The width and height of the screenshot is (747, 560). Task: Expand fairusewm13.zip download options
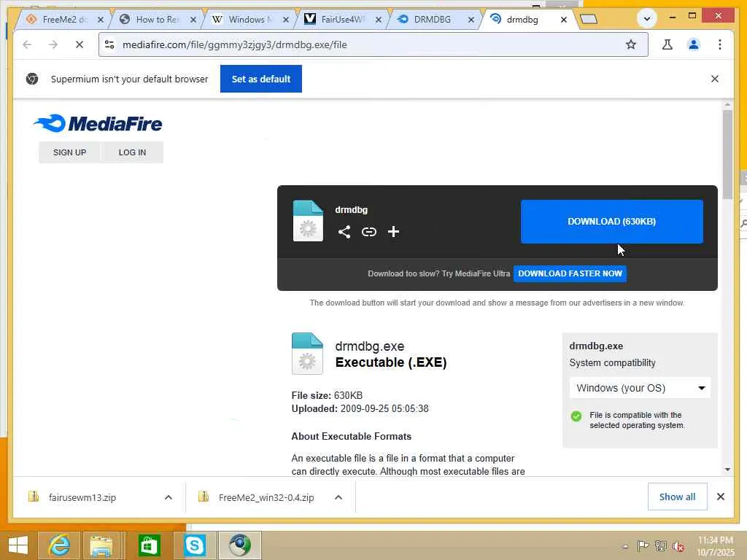(x=169, y=497)
